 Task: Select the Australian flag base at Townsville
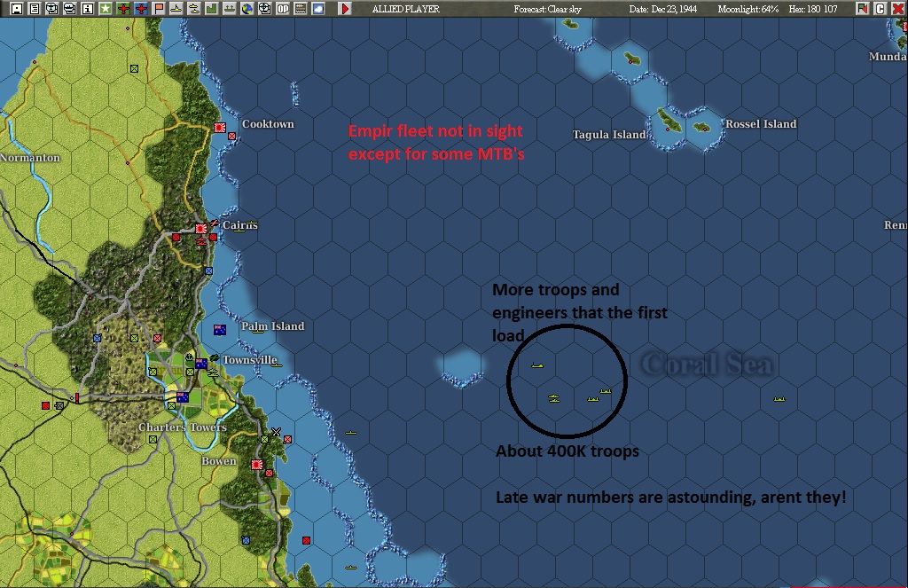coord(201,364)
